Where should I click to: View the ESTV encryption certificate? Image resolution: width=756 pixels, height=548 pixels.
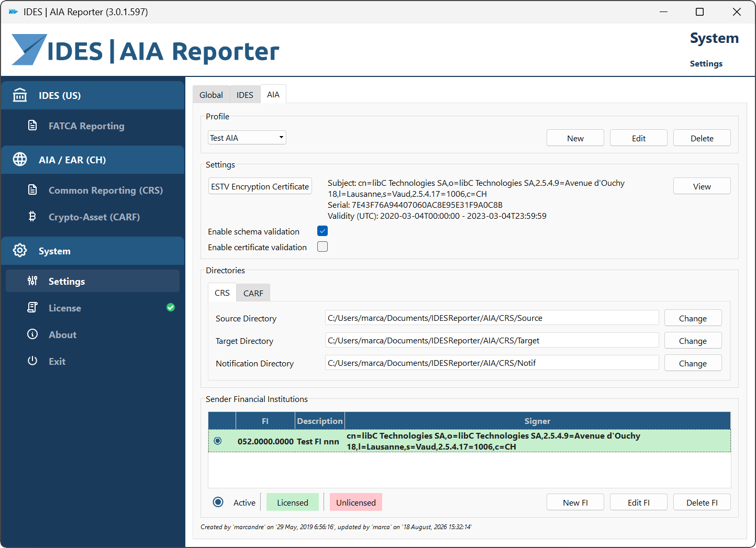(x=702, y=186)
